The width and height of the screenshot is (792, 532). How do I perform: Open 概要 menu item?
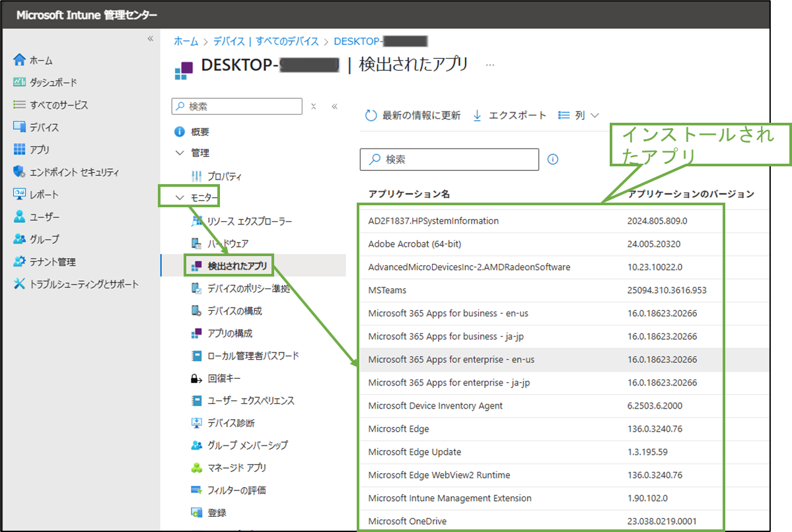(x=200, y=132)
